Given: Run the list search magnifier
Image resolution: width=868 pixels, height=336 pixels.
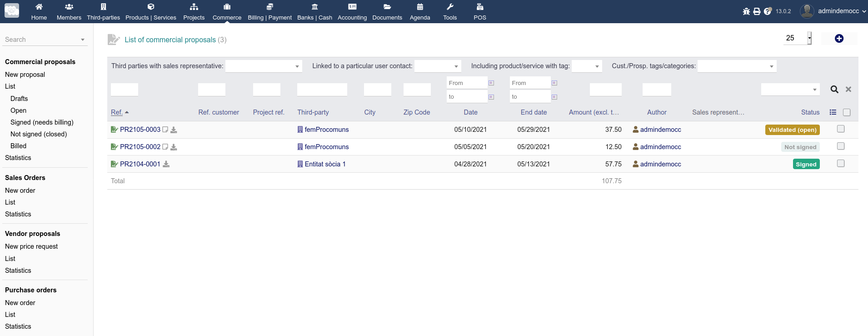Looking at the screenshot, I should point(834,90).
